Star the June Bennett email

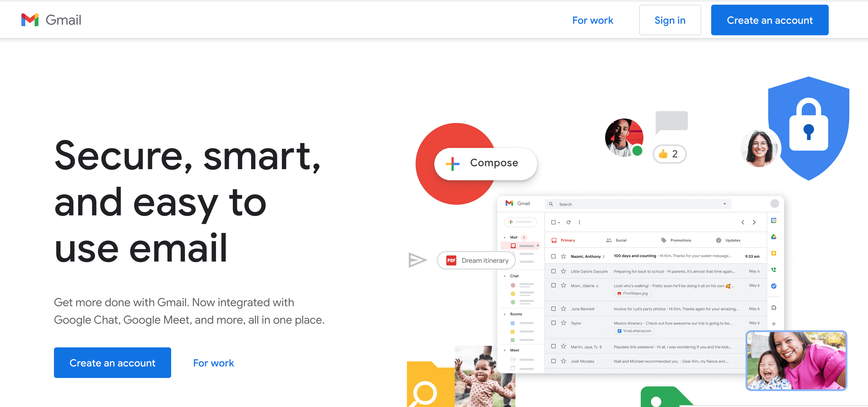(x=563, y=309)
